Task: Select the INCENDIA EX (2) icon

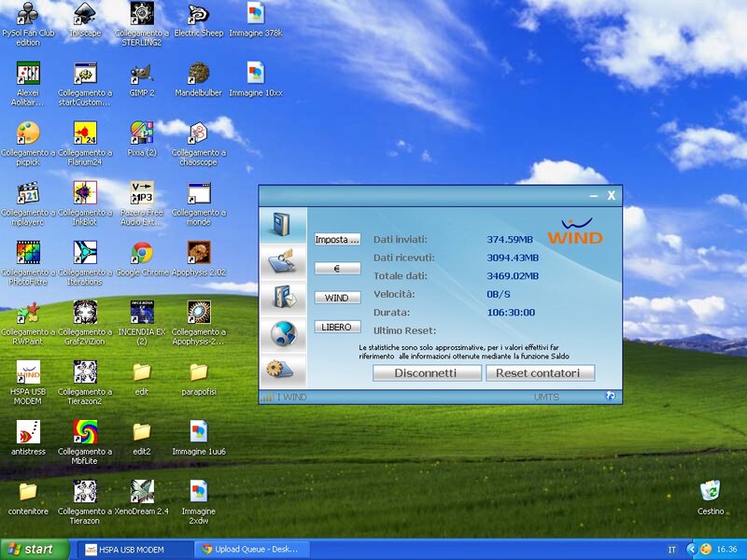Action: 142,322
